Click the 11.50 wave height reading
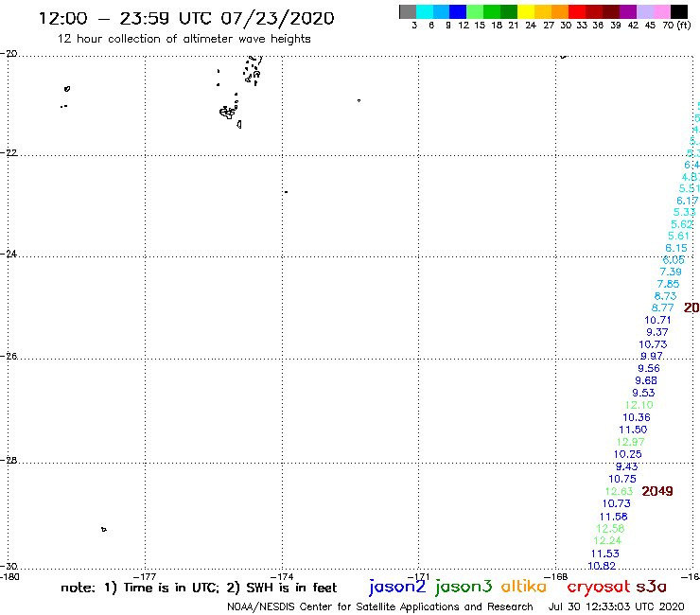 tap(633, 430)
